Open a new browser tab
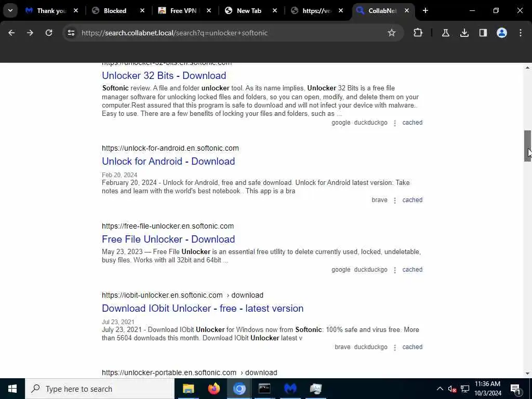The image size is (532, 399). tap(425, 10)
